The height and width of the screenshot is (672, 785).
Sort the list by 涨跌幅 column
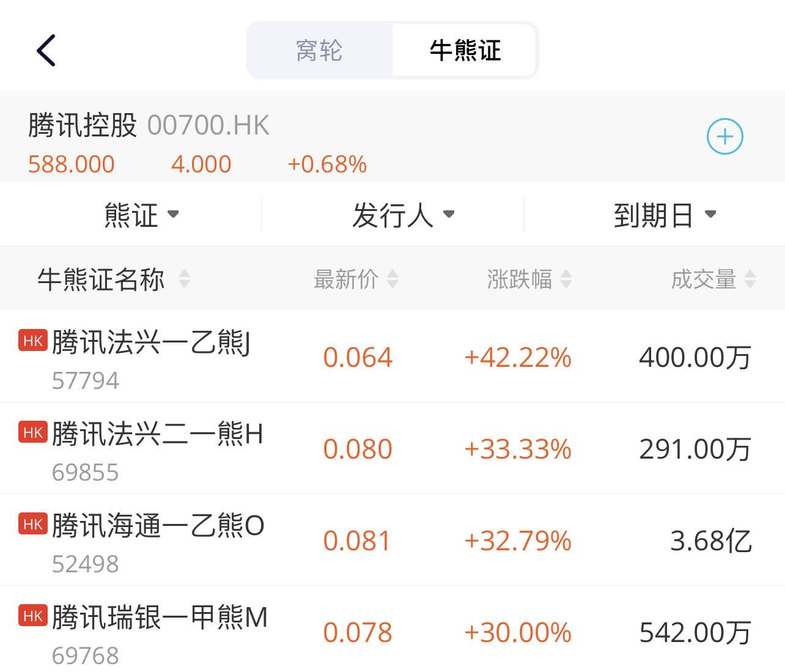click(529, 279)
